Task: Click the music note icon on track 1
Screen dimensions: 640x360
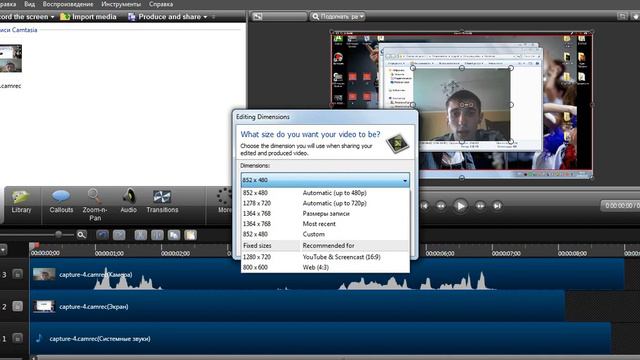Action: 39,338
